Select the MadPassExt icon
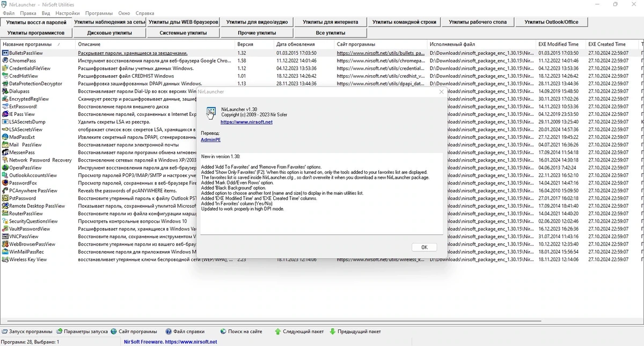 5,137
